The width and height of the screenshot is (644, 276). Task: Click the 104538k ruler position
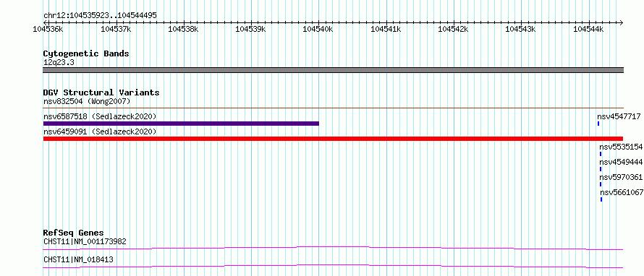click(184, 30)
